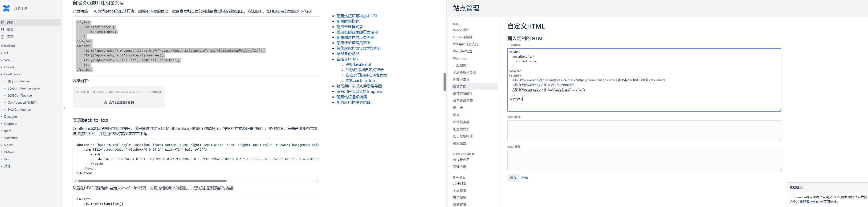Open the 安装Confluence Server page

click(x=24, y=89)
